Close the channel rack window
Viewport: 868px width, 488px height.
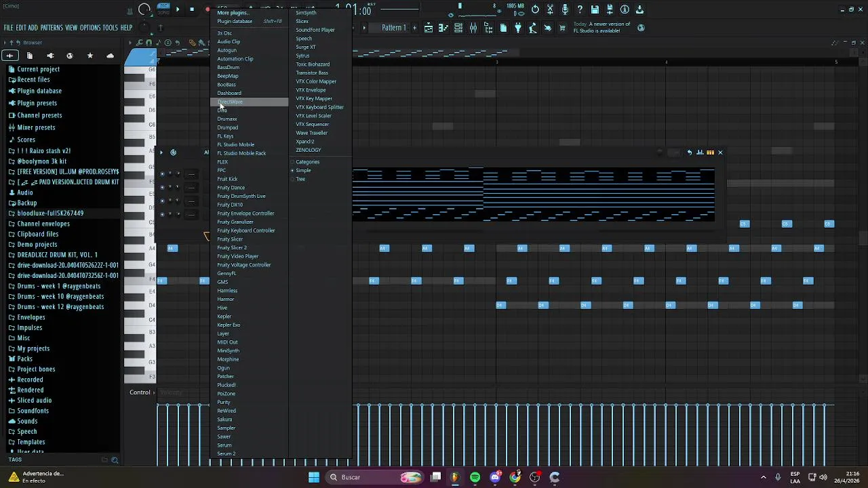(720, 152)
